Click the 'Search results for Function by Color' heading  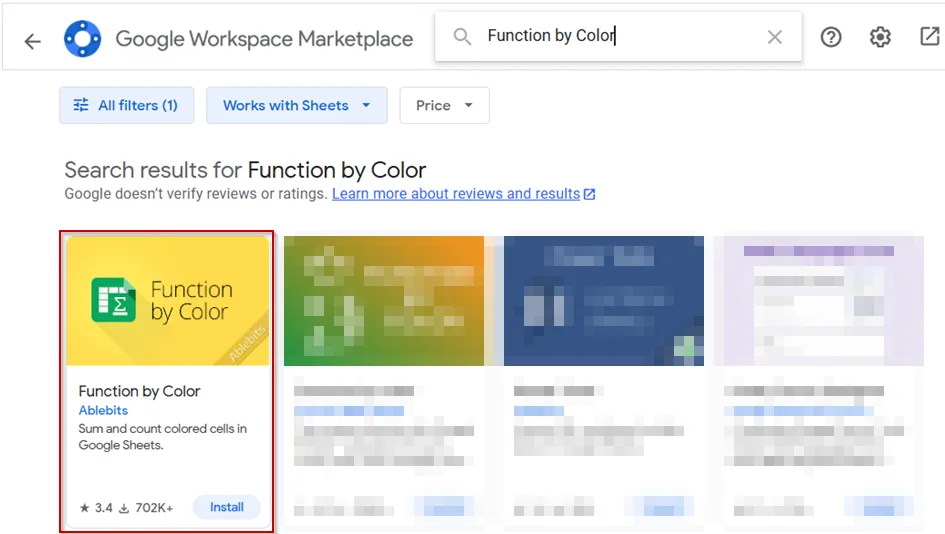tap(245, 170)
